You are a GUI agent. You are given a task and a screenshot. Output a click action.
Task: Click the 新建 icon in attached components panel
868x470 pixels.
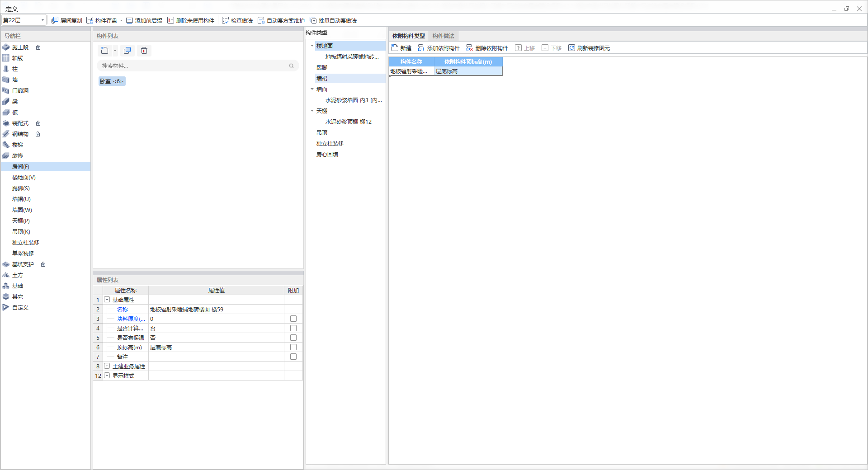pos(395,48)
